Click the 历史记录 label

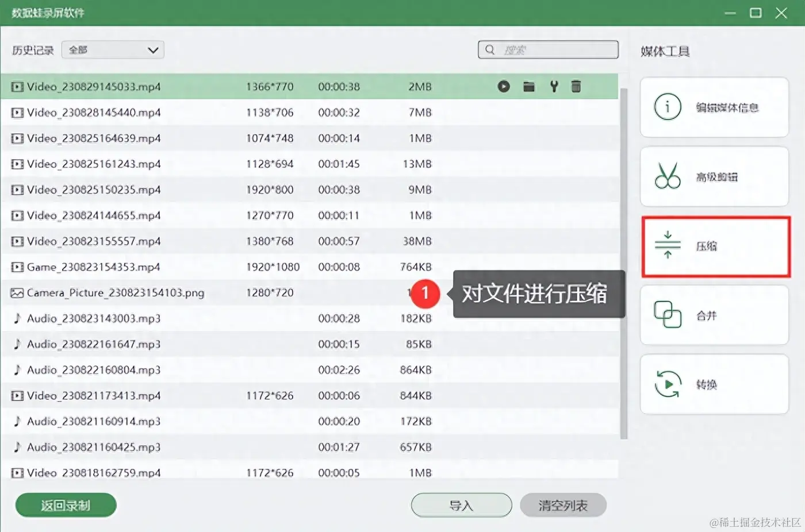click(33, 50)
